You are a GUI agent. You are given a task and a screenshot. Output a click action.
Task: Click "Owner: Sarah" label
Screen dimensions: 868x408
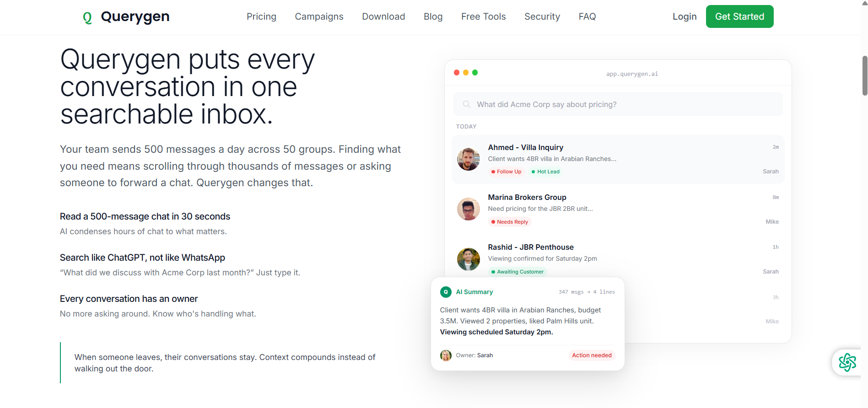point(474,355)
